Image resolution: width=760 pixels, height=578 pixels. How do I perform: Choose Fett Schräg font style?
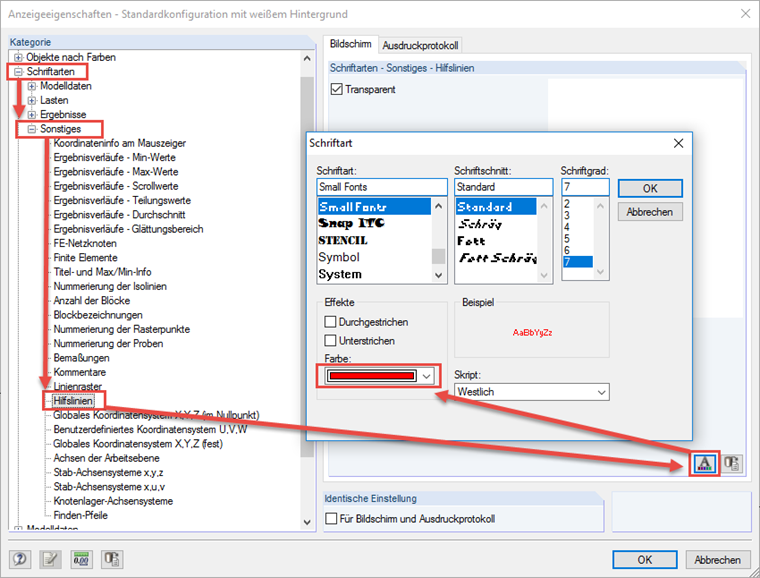[496, 258]
